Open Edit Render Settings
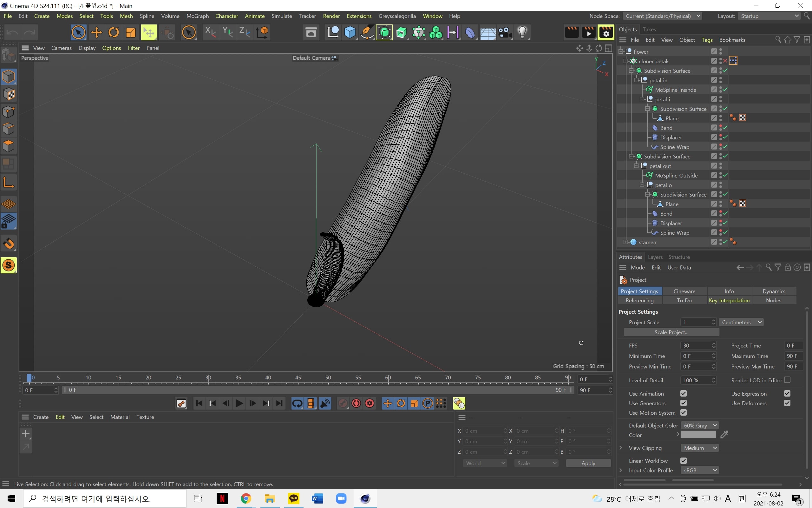Image resolution: width=812 pixels, height=508 pixels. pyautogui.click(x=606, y=33)
